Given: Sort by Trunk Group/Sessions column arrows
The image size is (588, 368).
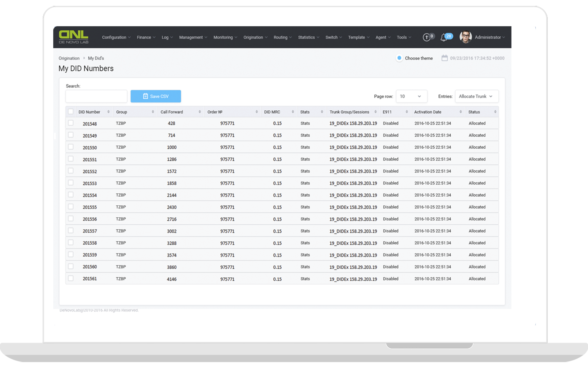Looking at the screenshot, I should (375, 112).
